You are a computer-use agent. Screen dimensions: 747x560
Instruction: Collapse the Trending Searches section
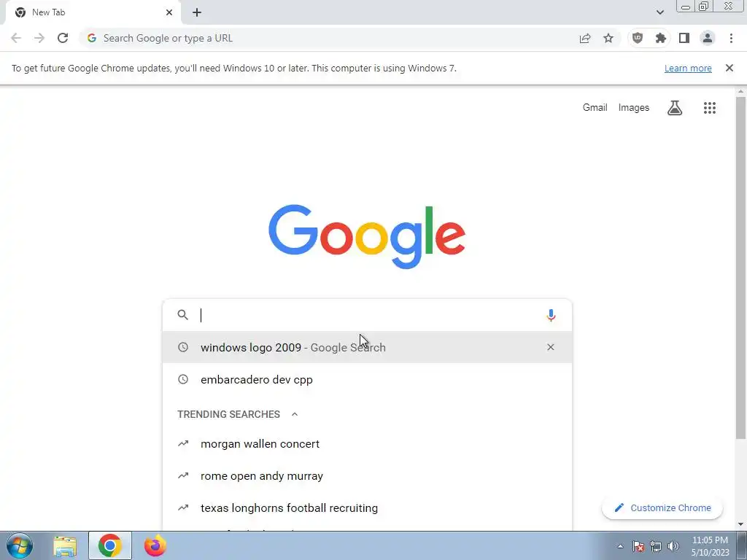click(x=295, y=414)
